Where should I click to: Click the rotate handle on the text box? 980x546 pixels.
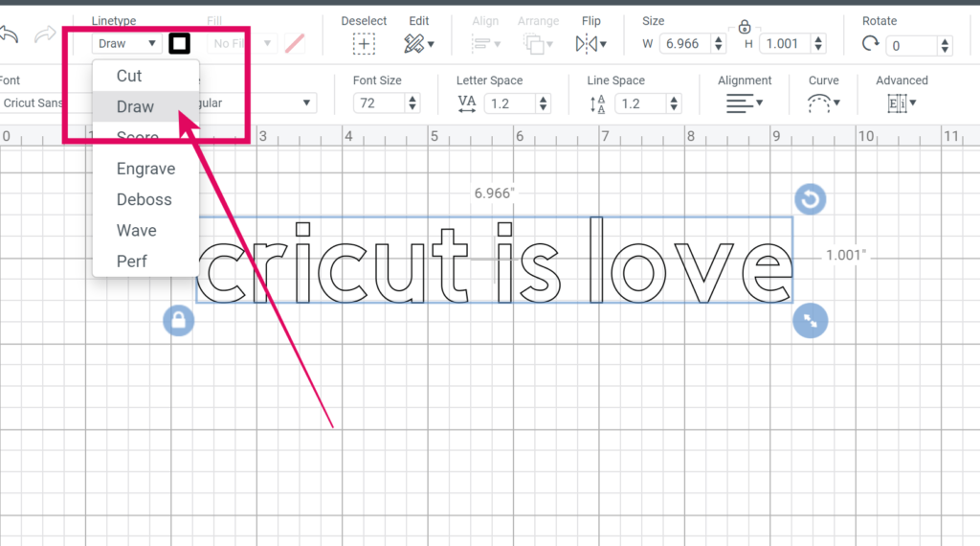tap(811, 199)
